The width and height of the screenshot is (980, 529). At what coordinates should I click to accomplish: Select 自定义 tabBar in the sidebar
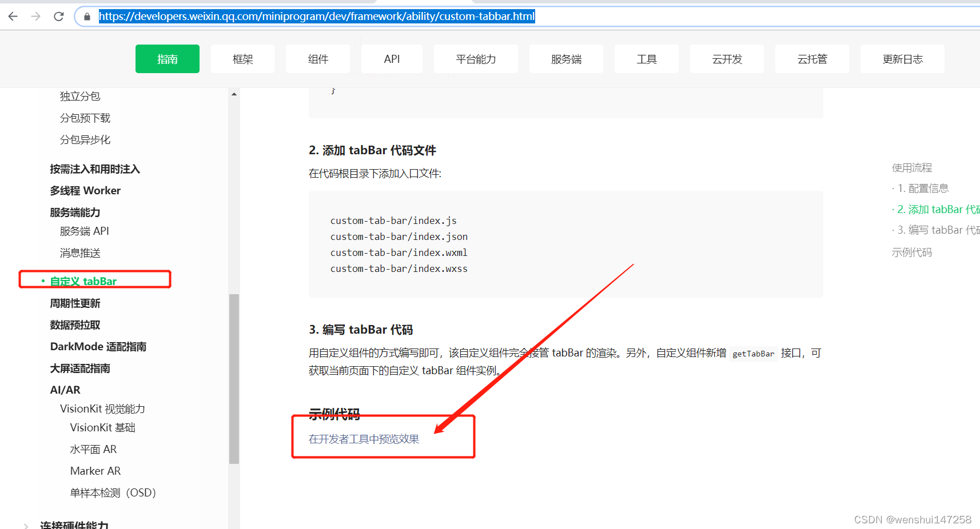click(83, 281)
